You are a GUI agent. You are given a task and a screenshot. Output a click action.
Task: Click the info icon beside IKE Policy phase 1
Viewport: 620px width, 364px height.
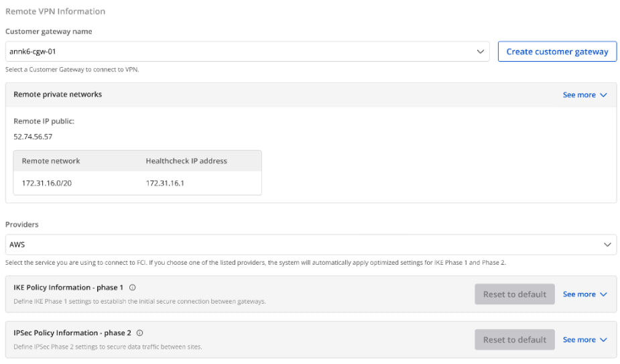[x=133, y=288]
